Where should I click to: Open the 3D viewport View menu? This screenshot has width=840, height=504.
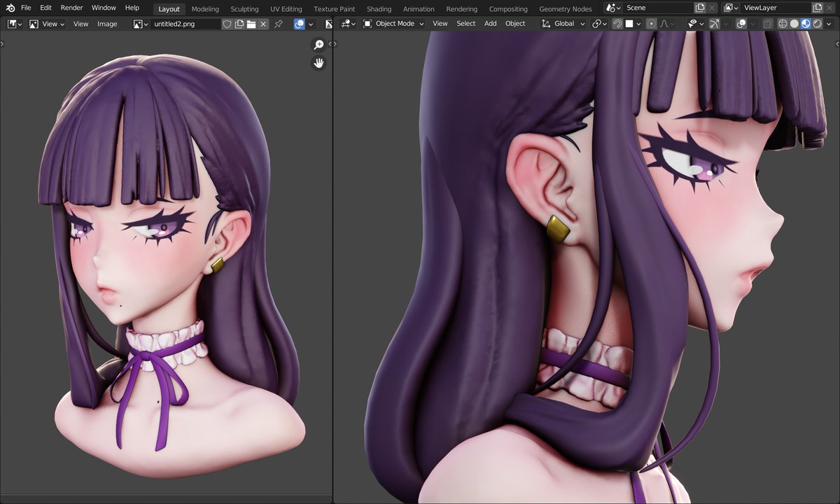point(440,24)
